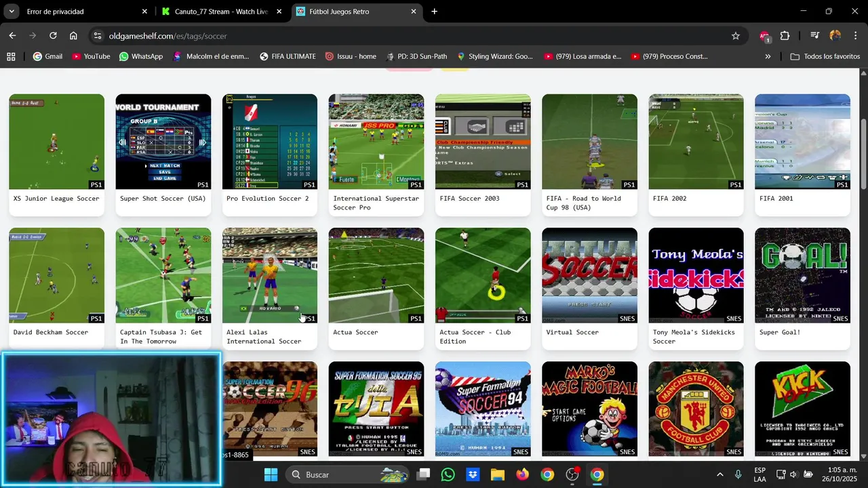Reload the current page
868x488 pixels.
[53, 36]
